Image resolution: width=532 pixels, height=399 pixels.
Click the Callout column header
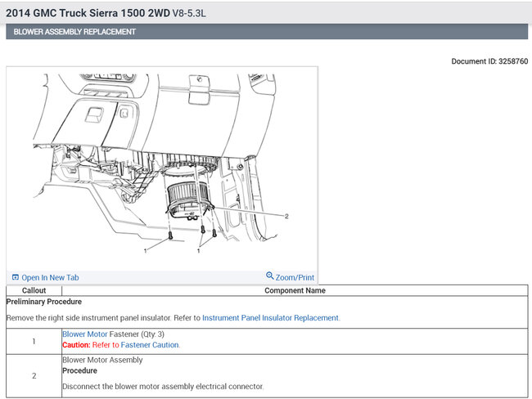tap(34, 290)
